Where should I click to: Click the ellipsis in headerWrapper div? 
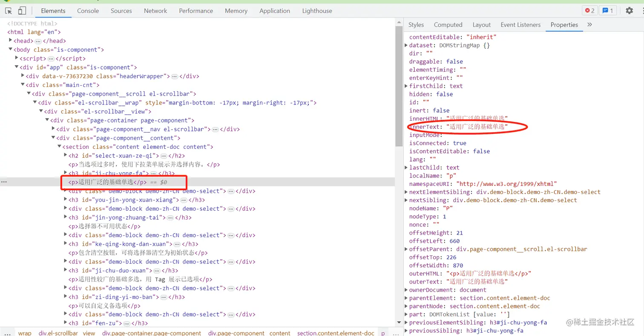pos(175,76)
